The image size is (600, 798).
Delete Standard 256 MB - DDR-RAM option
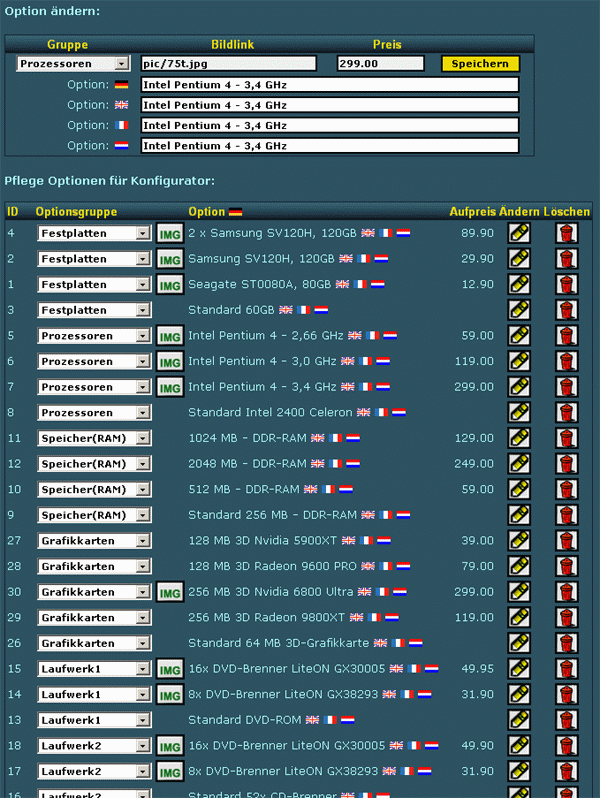coord(566,515)
